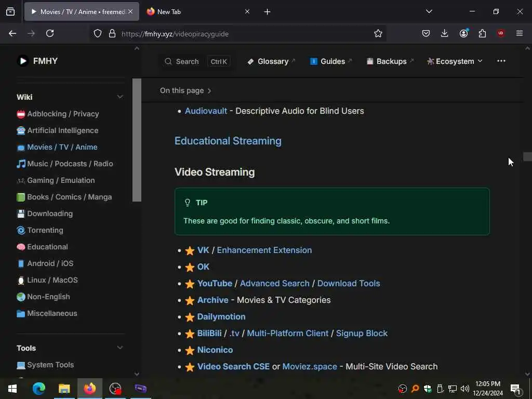The image size is (532, 399).
Task: Open volume speaker icon in system tray
Action: point(465,389)
